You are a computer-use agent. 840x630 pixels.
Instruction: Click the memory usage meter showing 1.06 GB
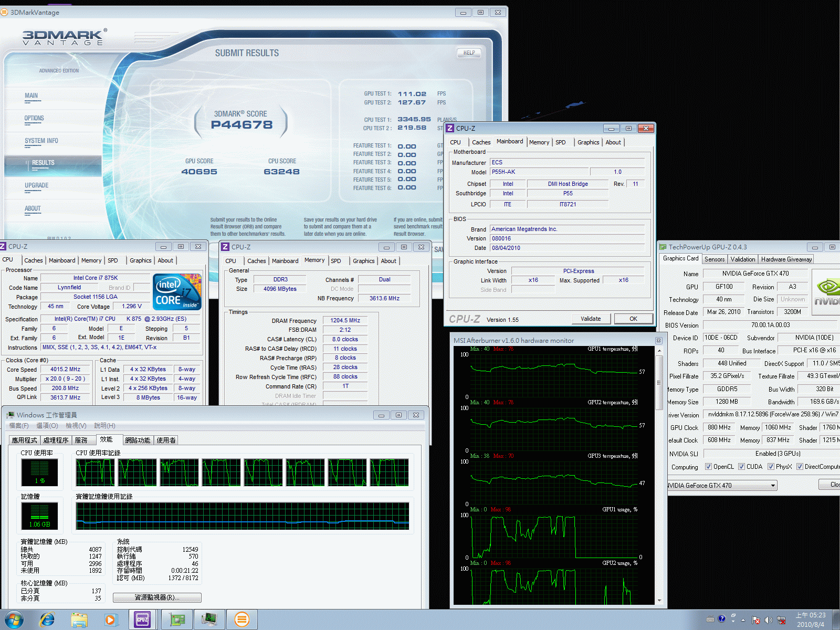click(39, 516)
